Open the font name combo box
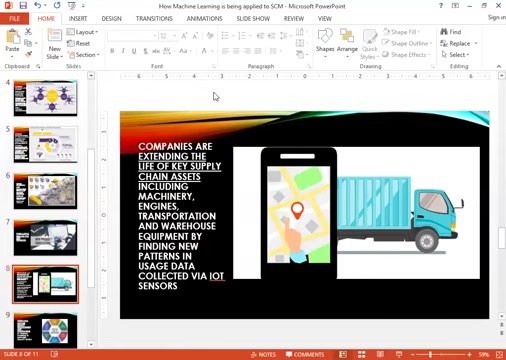The width and height of the screenshot is (506, 360). coord(133,36)
